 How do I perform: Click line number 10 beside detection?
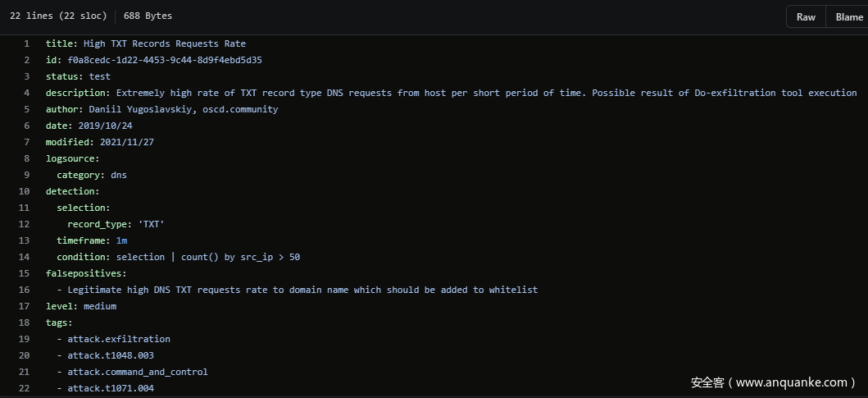point(24,191)
